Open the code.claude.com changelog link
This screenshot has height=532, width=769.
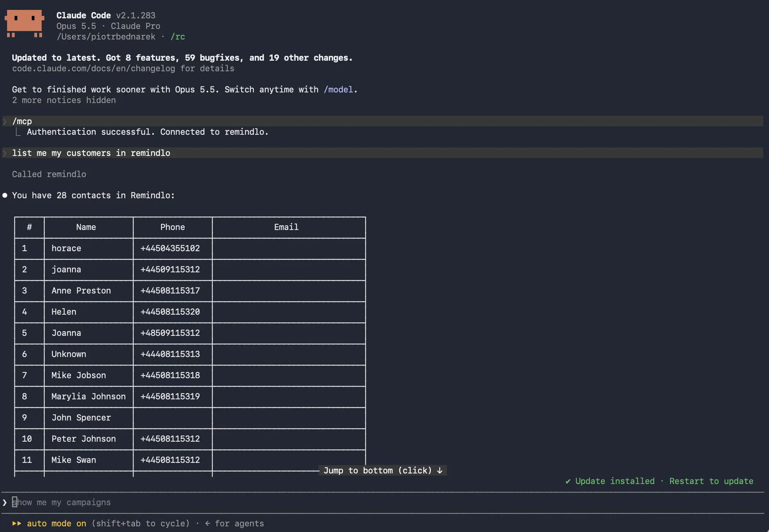[x=94, y=68]
